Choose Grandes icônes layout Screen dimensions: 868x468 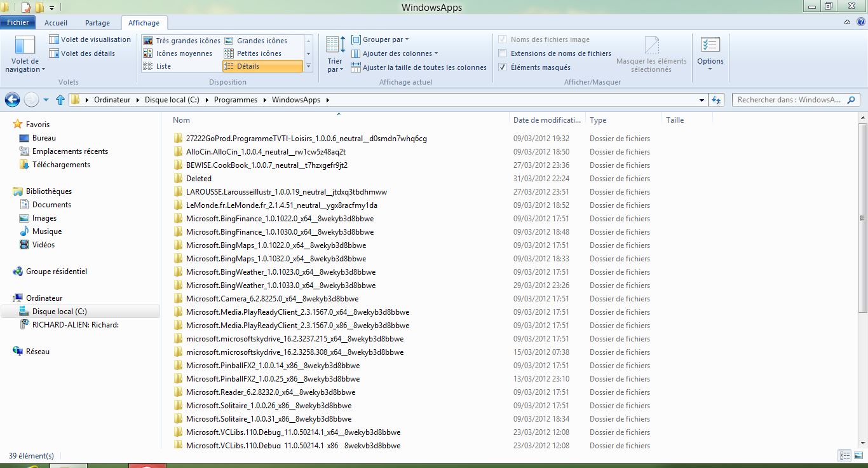coord(256,41)
